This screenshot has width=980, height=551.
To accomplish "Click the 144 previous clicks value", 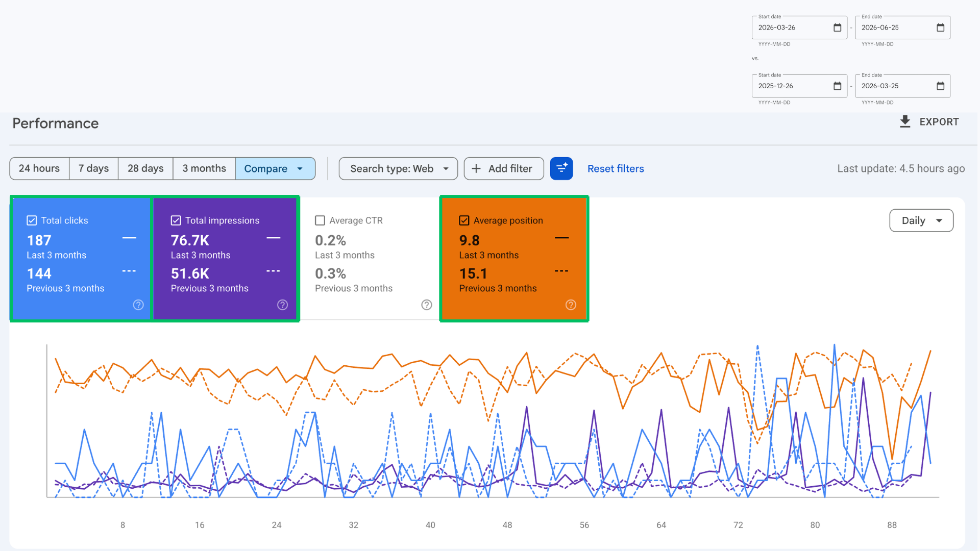I will pyautogui.click(x=39, y=273).
